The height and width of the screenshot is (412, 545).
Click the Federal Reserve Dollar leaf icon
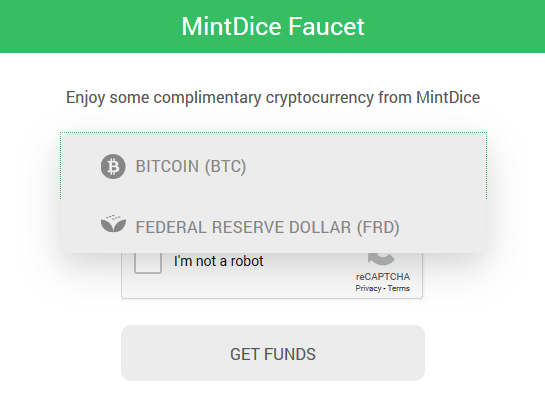coord(113,224)
